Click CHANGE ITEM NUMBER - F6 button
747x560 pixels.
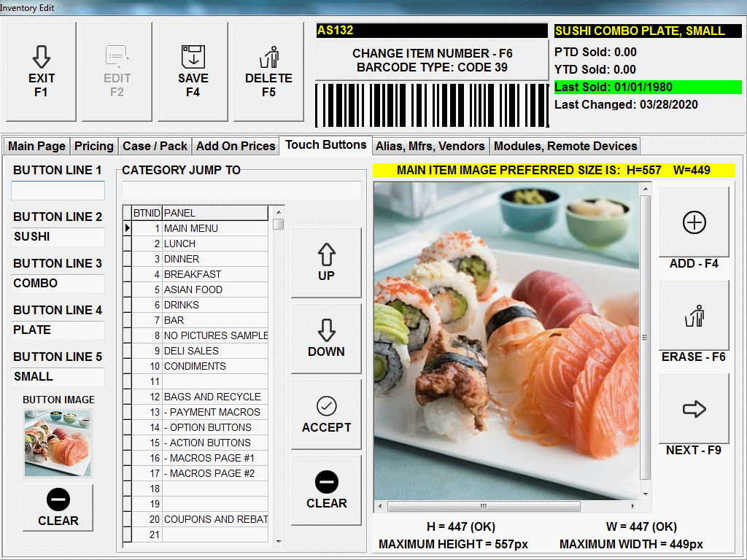pos(432,60)
